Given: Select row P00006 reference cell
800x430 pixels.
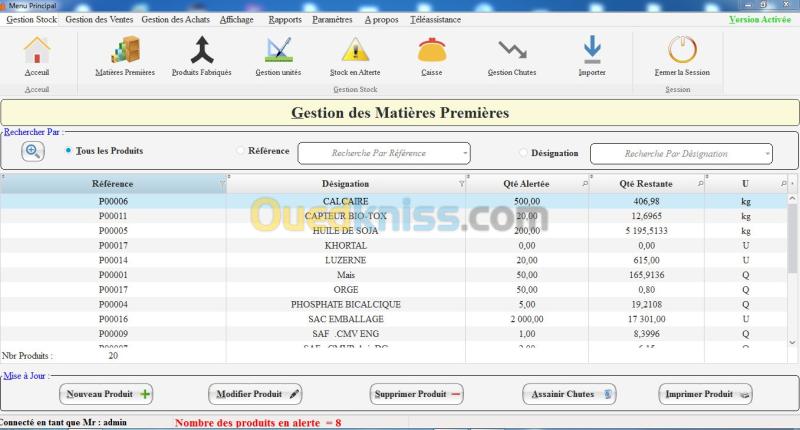Looking at the screenshot, I should point(113,201).
